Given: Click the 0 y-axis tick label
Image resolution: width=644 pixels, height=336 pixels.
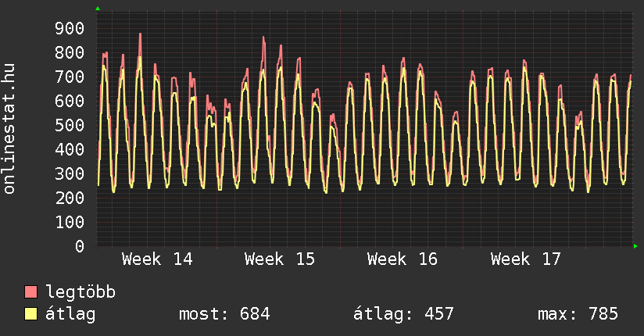Looking at the screenshot, I should click(80, 247).
